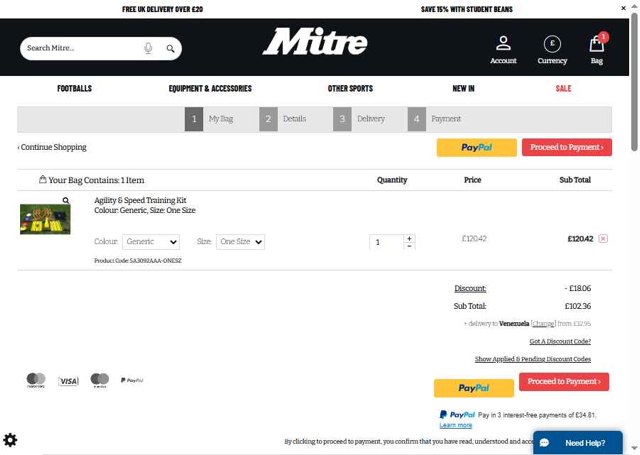
Task: Open the shopping Bag icon
Action: 597,49
